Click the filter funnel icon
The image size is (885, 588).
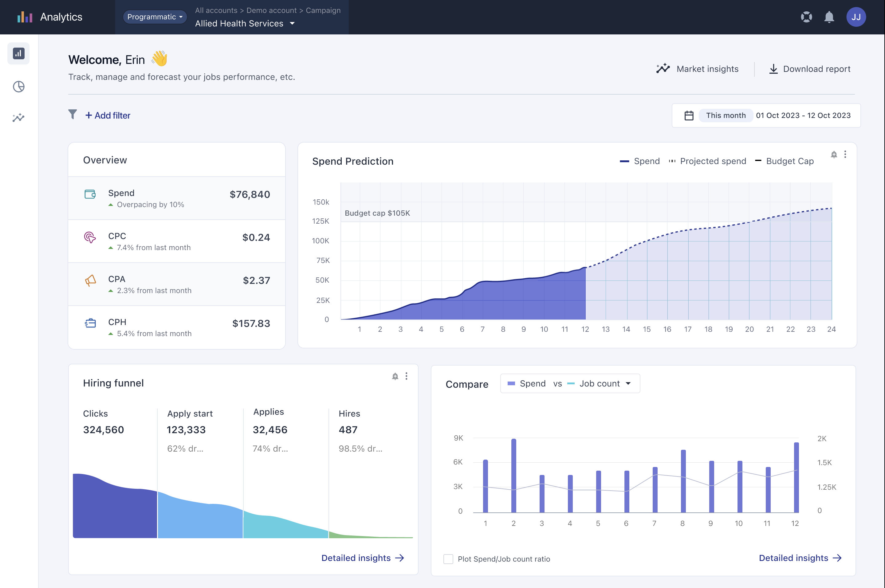coord(73,114)
